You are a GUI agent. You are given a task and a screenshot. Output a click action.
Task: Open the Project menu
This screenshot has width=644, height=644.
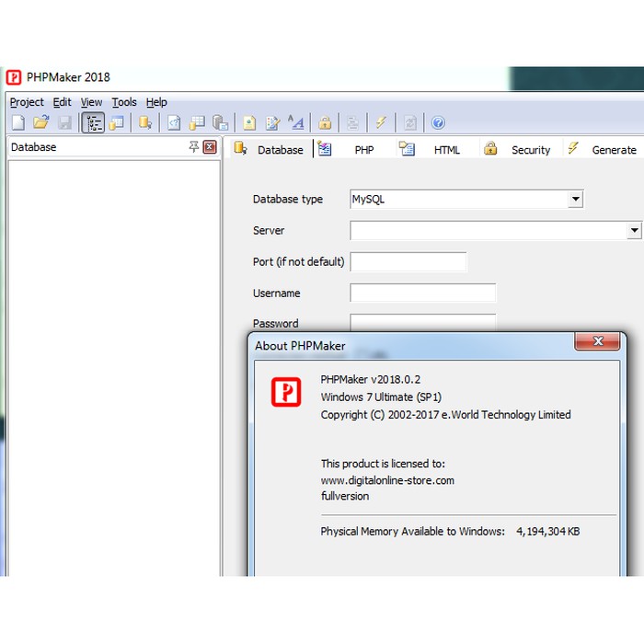(x=27, y=102)
